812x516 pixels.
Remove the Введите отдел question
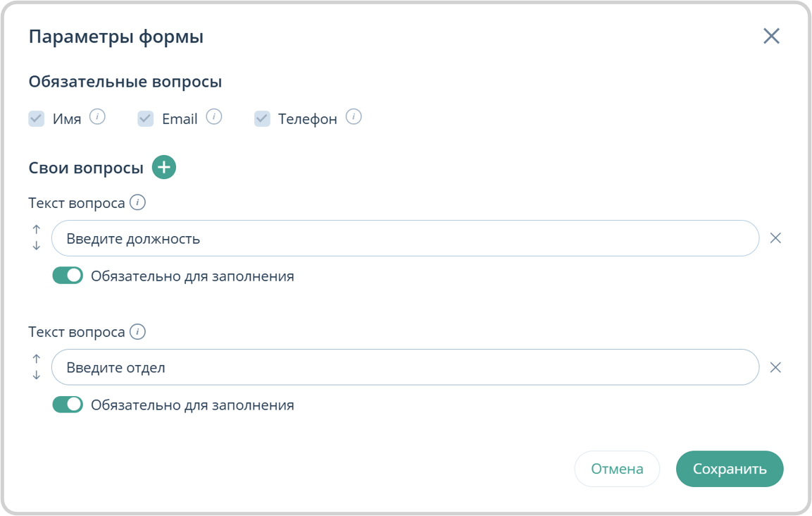click(x=775, y=367)
